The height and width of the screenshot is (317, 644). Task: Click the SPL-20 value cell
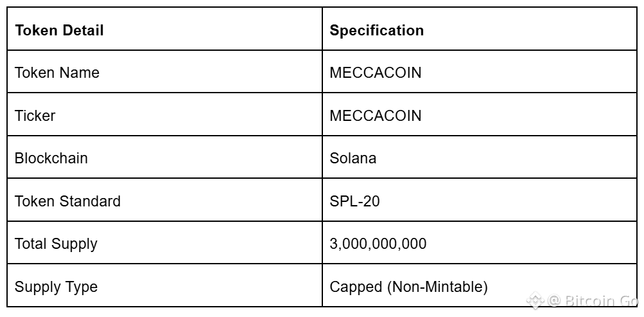point(354,201)
